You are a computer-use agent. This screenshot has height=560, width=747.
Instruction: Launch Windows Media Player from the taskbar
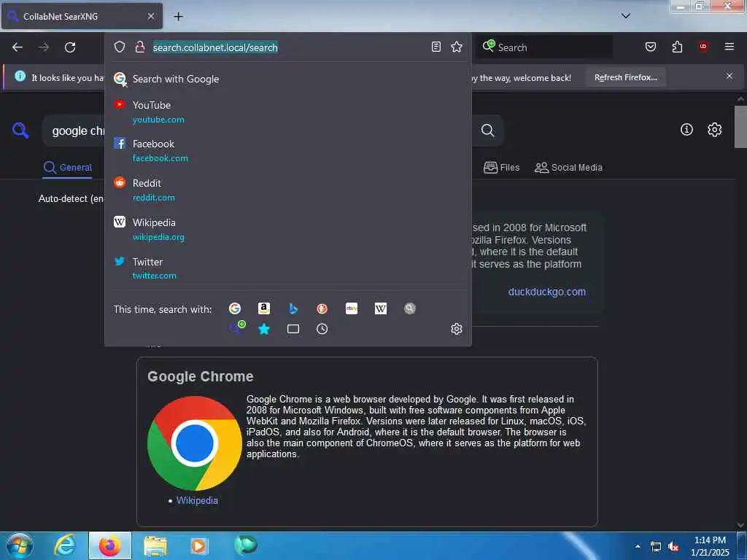click(198, 545)
